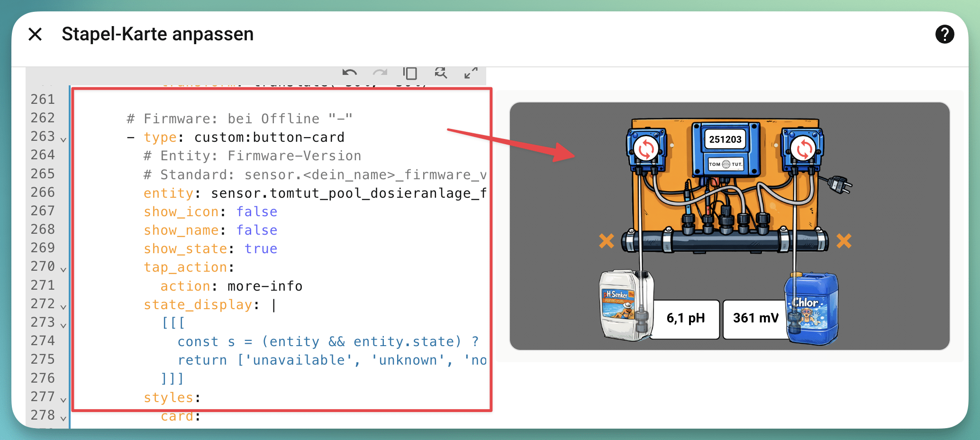Image resolution: width=980 pixels, height=440 pixels.
Task: Click the 6,1 pH value card
Action: click(685, 318)
